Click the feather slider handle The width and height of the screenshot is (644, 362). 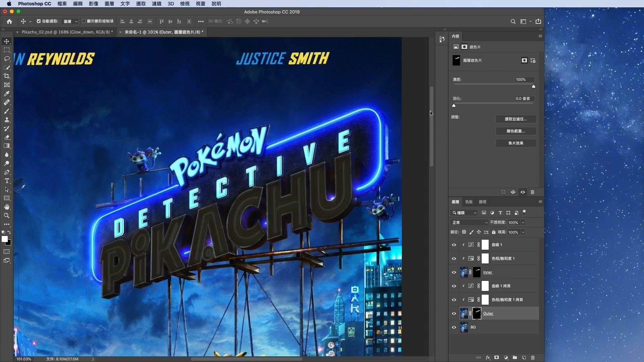tap(454, 106)
